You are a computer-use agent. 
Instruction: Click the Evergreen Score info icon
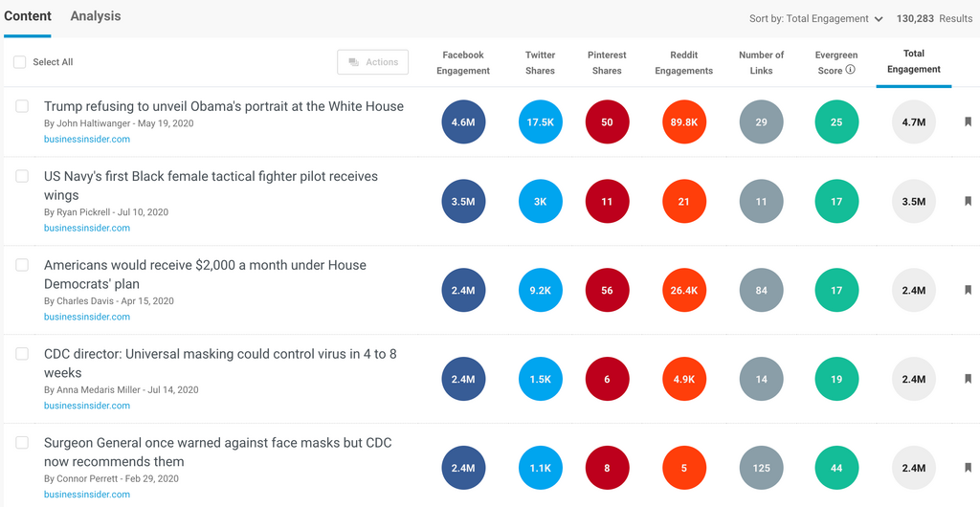click(850, 70)
